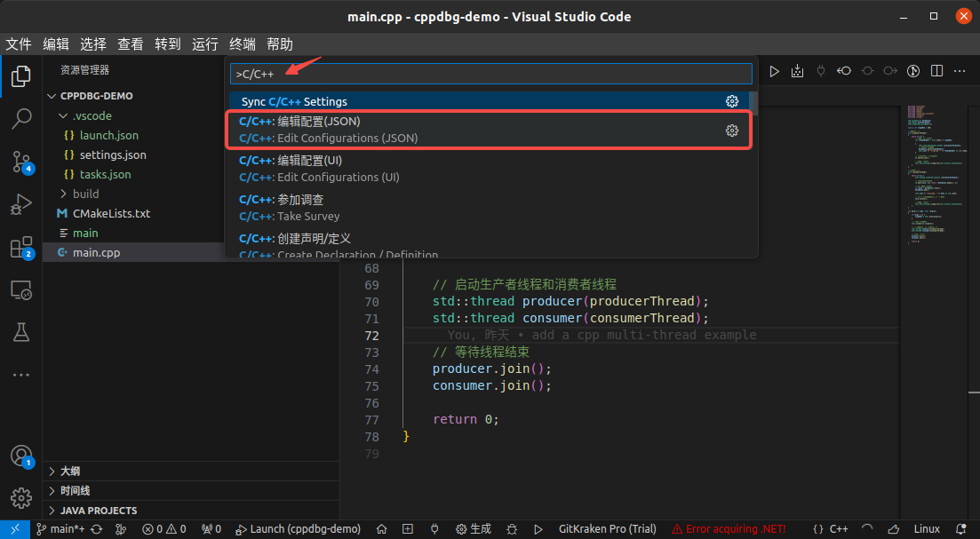980x539 pixels.
Task: Open the Testing beaker icon
Action: click(x=20, y=332)
